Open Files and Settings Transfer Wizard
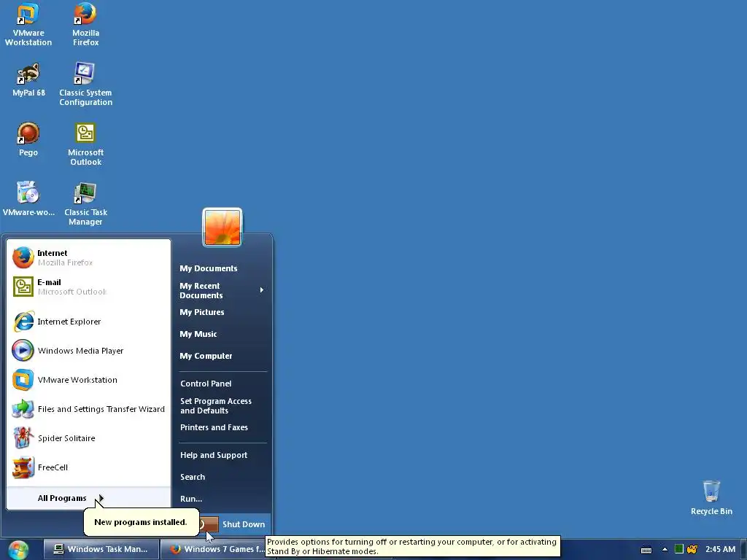 [88, 408]
